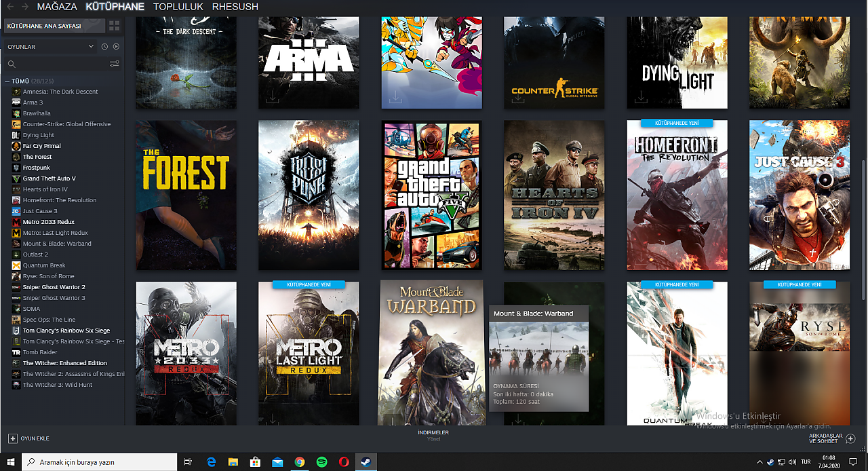Open the Windows Start menu

[x=11, y=462]
